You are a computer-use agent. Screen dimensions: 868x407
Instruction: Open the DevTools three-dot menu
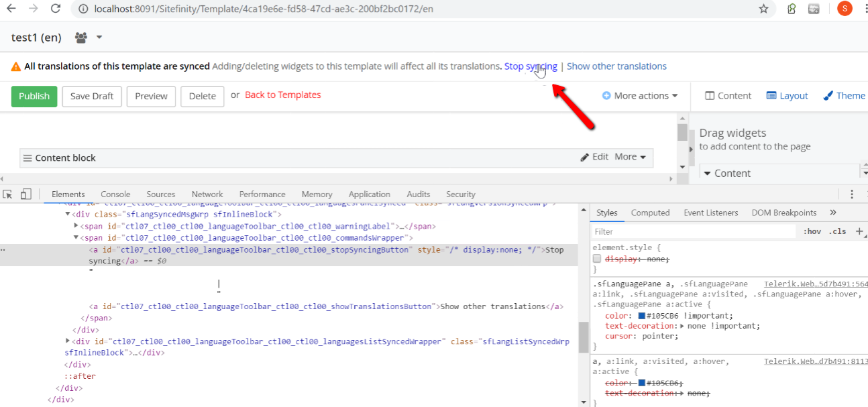pos(852,194)
